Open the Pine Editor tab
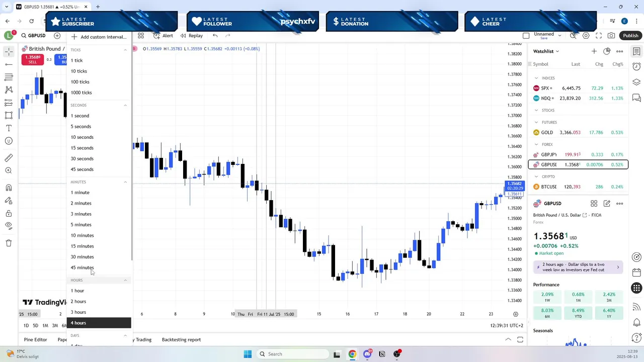This screenshot has height=362, width=644. click(x=35, y=339)
